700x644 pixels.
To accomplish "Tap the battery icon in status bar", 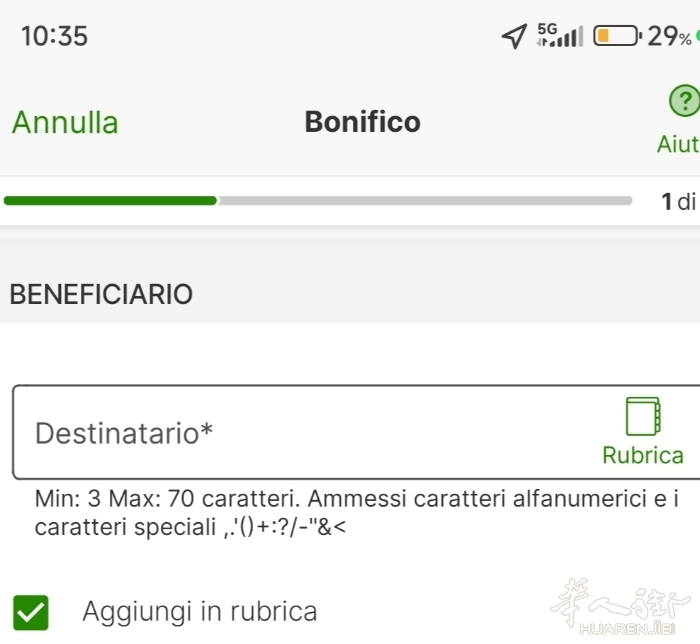I will click(617, 37).
